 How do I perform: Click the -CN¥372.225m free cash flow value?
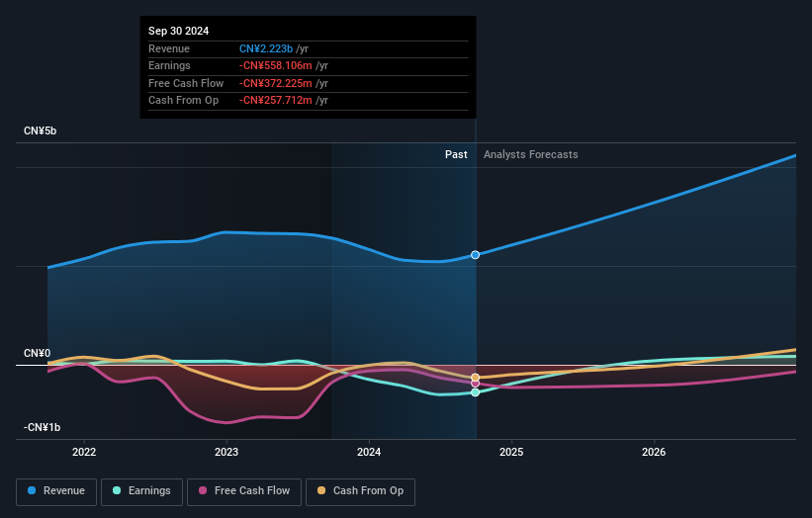point(276,83)
